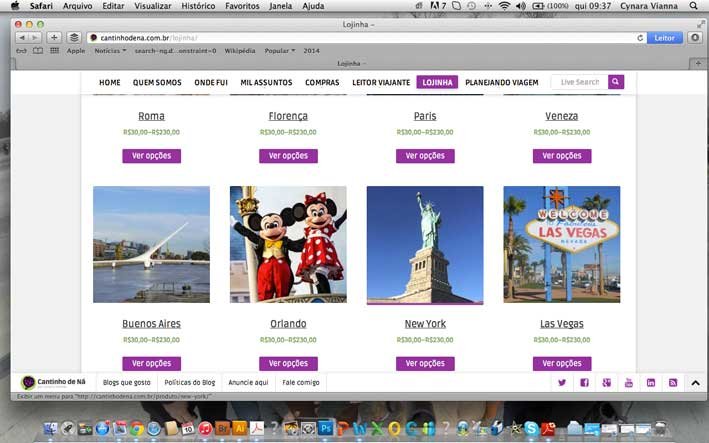
Task: Click the Safari forward arrow button
Action: click(35, 38)
